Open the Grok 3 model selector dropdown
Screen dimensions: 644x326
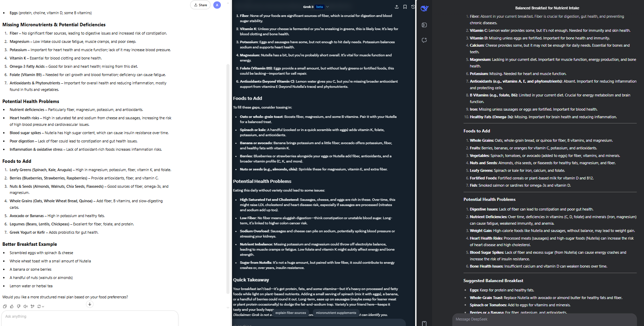tap(316, 7)
